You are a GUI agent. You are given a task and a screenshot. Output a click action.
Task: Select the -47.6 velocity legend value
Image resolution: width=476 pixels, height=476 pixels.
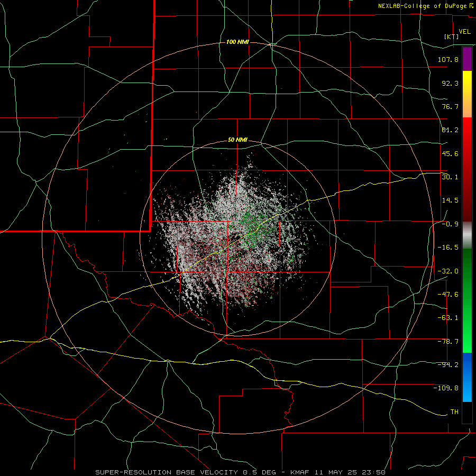pos(448,295)
